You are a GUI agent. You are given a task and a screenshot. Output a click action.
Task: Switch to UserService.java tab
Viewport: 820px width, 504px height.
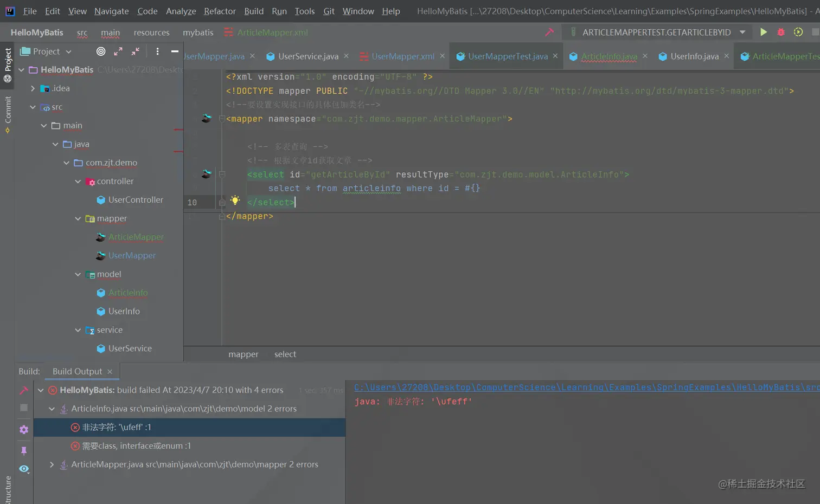(x=308, y=56)
